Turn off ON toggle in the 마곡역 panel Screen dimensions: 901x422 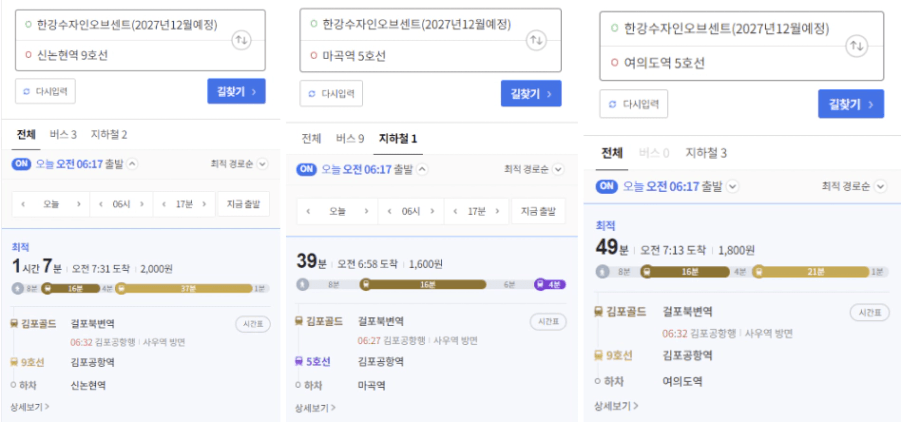tap(307, 169)
